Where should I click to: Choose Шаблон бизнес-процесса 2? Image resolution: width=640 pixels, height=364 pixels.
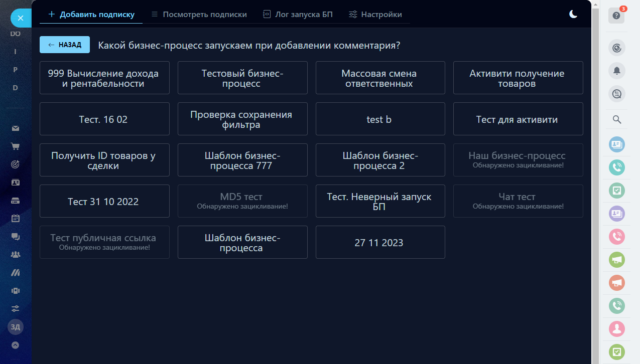380,160
